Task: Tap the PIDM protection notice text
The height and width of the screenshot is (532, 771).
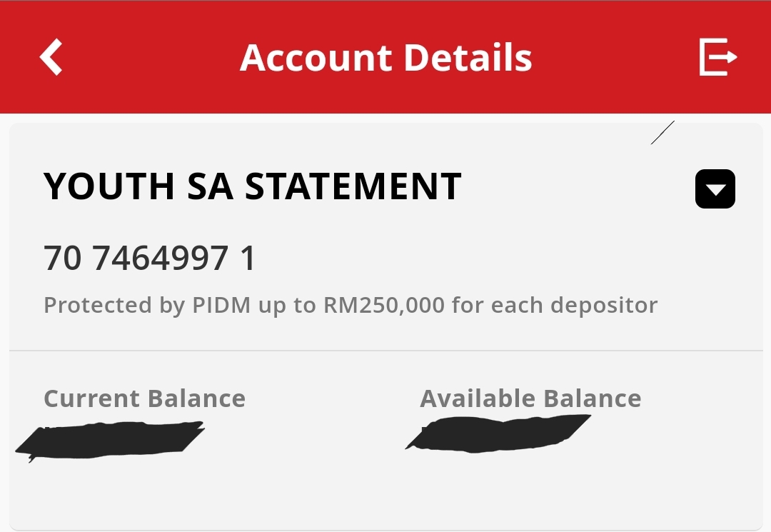Action: 350,306
